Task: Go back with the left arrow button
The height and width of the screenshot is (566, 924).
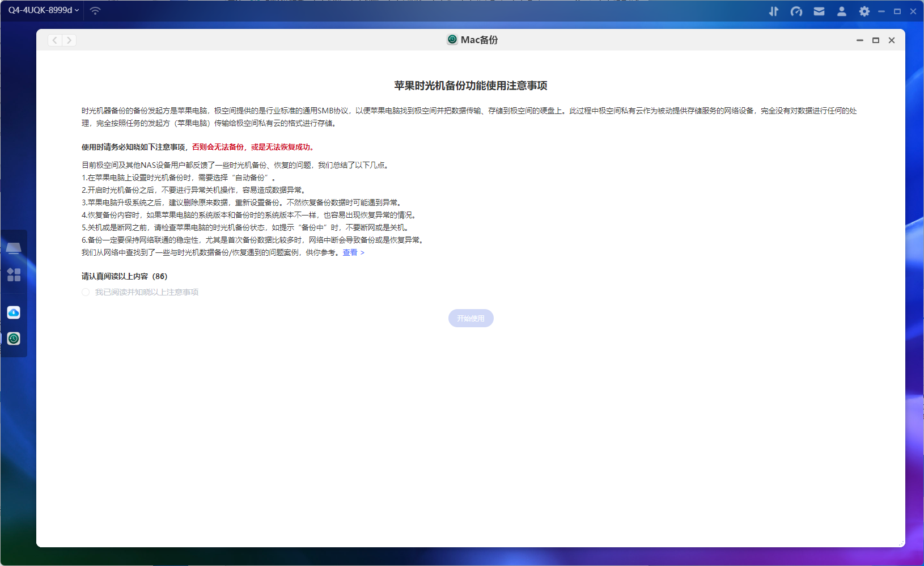Action: point(55,40)
